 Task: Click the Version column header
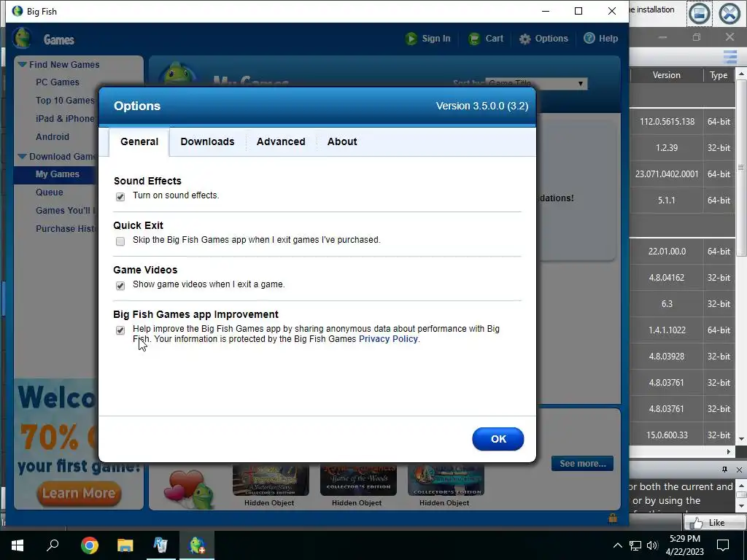click(667, 75)
